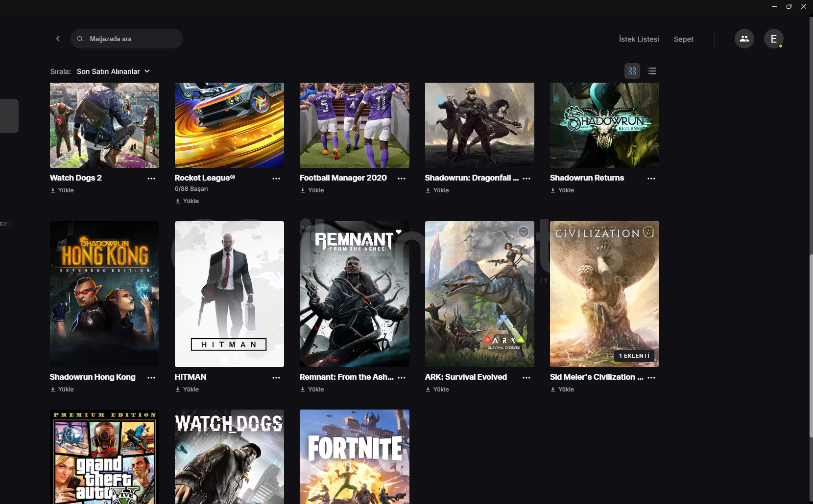
Task: Open ARK: Survival Evolved options menu
Action: coord(526,378)
